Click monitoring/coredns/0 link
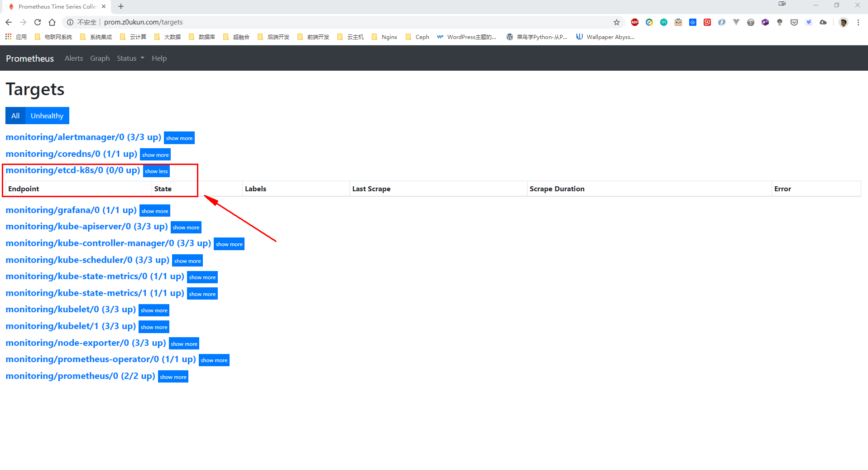 click(x=72, y=154)
